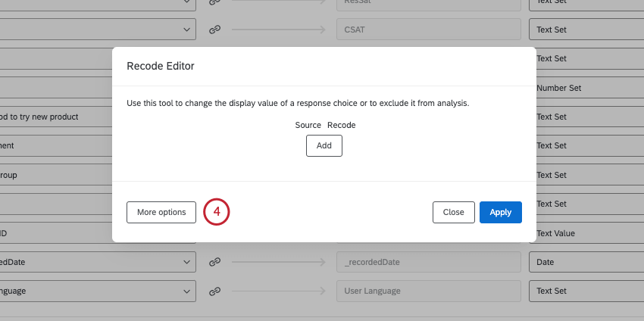644x321 pixels.
Task: Open More options in the Recode Editor
Action: click(161, 212)
